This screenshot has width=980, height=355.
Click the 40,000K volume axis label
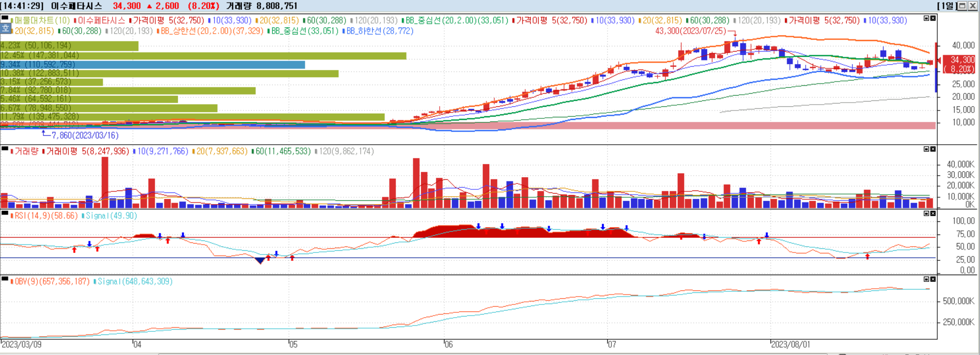[x=961, y=164]
